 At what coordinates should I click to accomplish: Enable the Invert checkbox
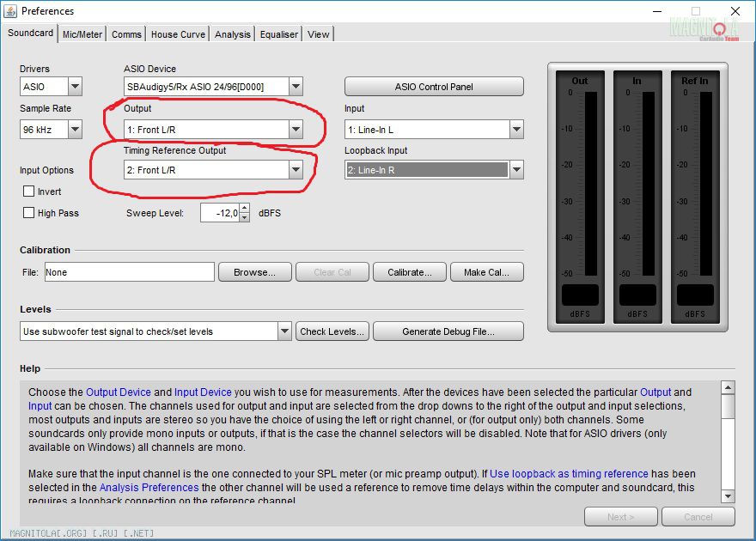[x=29, y=191]
